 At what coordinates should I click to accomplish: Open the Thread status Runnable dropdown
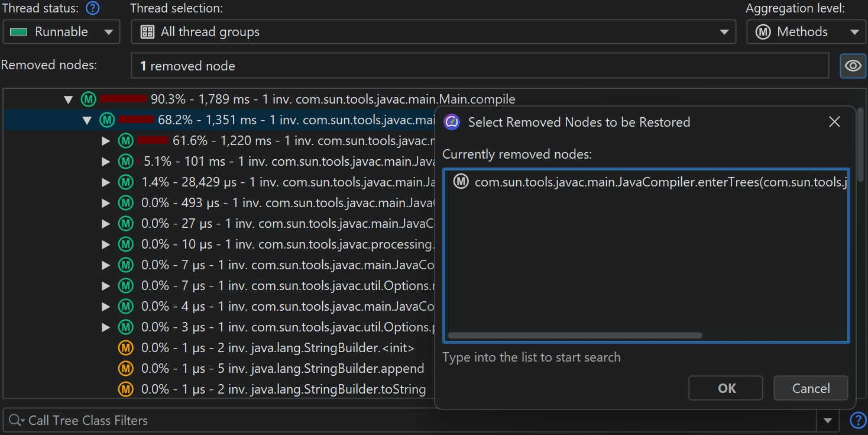coord(61,32)
